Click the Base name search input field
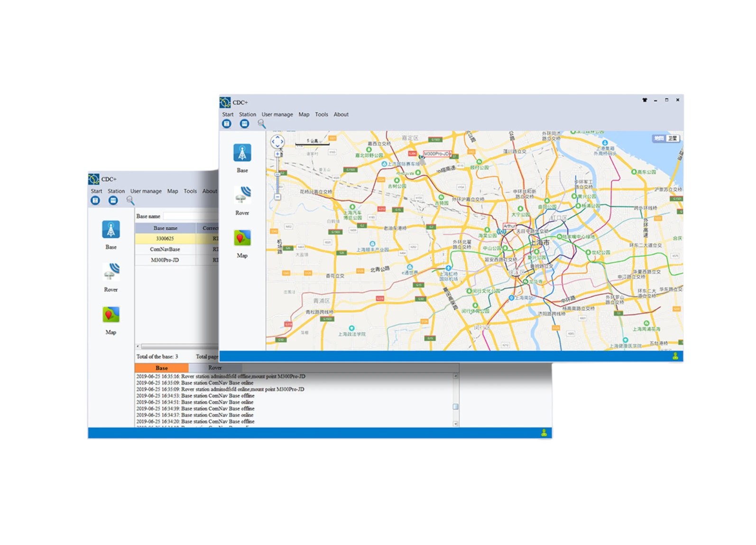The image size is (756, 545). [x=190, y=216]
